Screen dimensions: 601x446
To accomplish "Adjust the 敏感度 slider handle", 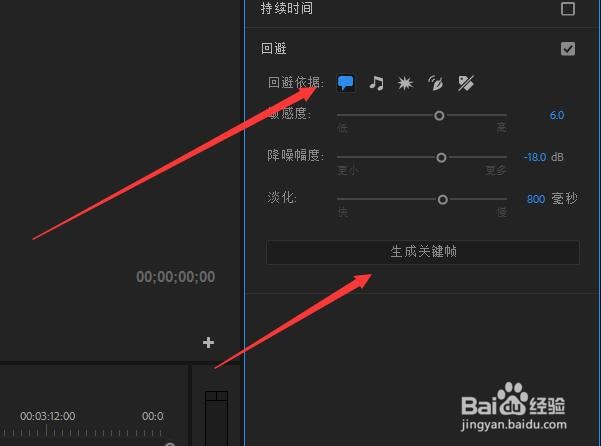I will click(x=439, y=115).
